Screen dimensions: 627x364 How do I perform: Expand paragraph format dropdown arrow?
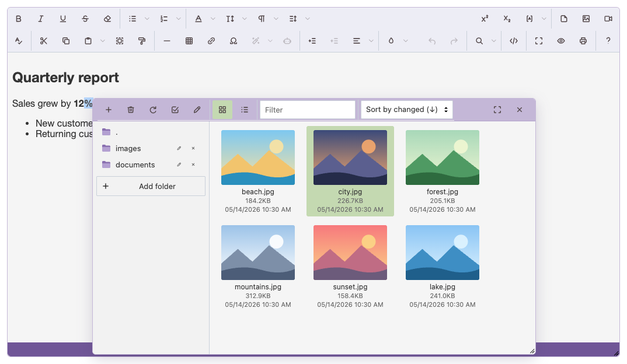[276, 19]
